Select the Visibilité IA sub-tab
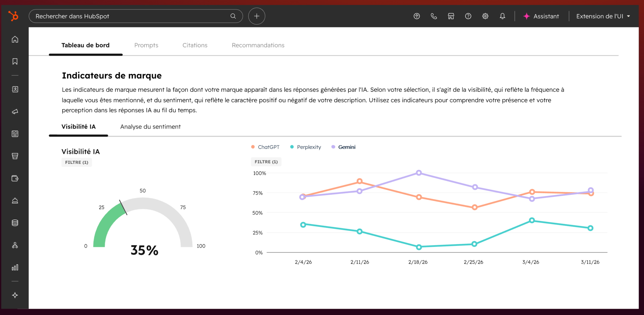644x315 pixels. point(78,127)
